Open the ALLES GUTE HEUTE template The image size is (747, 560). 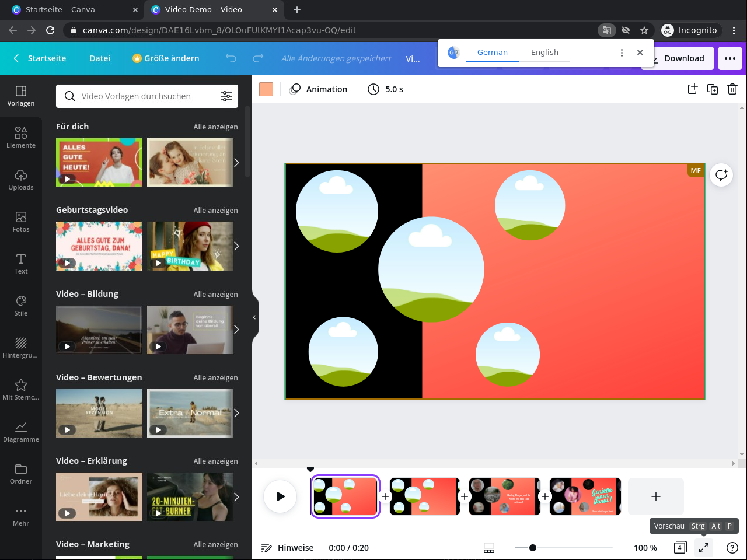coord(99,163)
